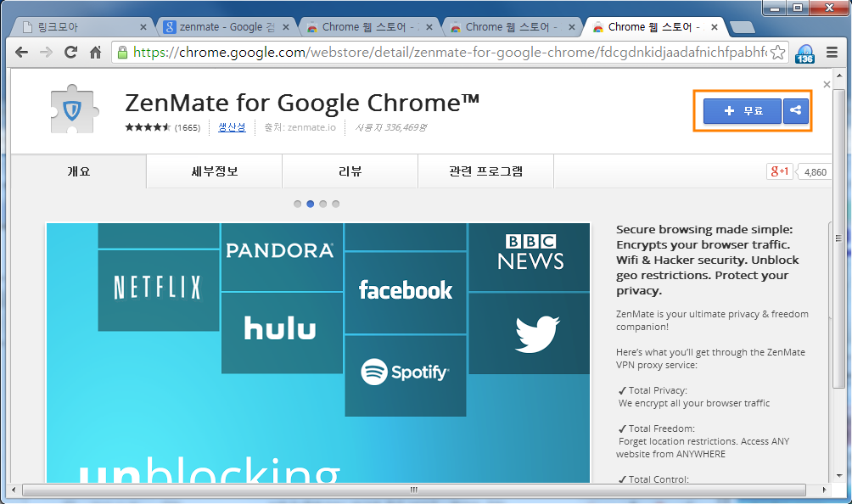Reload the page with the refresh icon
The width and height of the screenshot is (852, 504).
70,52
